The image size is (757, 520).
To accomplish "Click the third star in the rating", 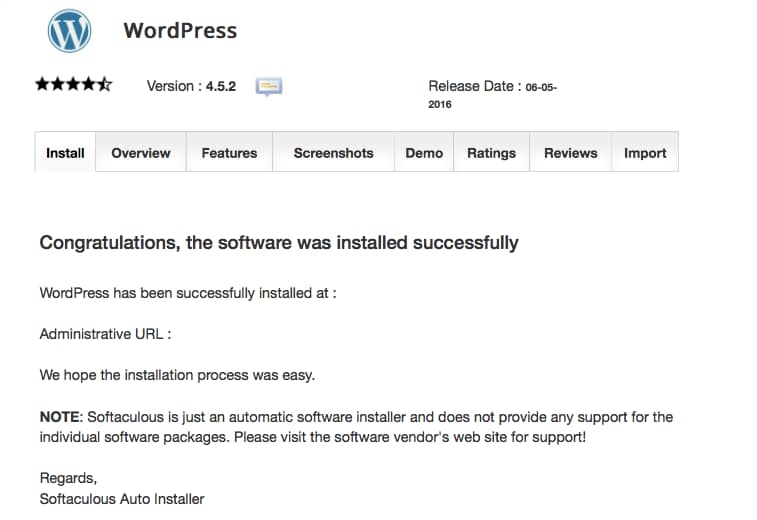I will point(73,85).
